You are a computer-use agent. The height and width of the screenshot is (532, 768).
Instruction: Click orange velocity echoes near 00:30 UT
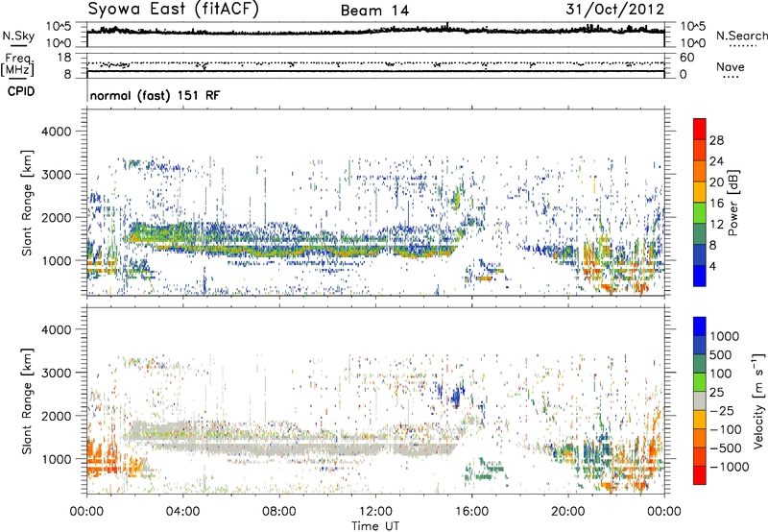coord(104,456)
